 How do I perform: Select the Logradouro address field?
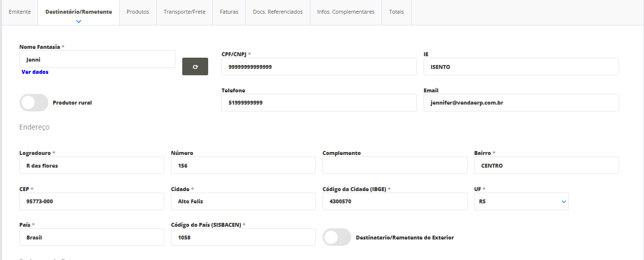(x=91, y=165)
